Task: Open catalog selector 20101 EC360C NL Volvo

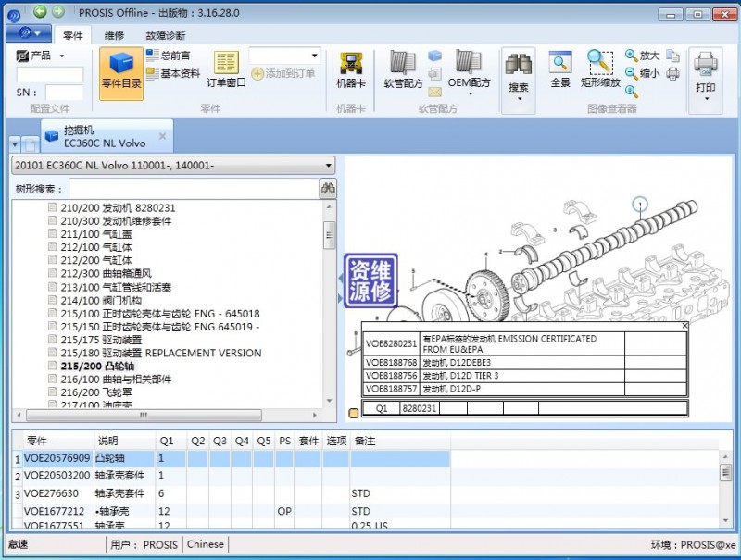Action: click(x=173, y=166)
